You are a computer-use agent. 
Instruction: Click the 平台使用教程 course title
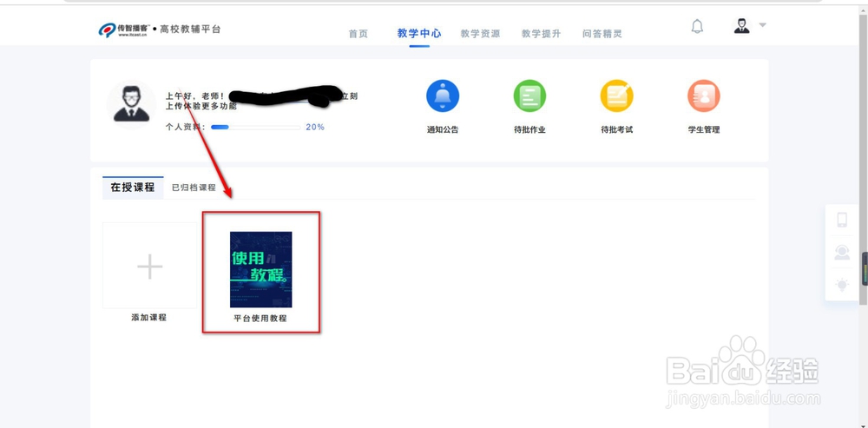click(260, 319)
